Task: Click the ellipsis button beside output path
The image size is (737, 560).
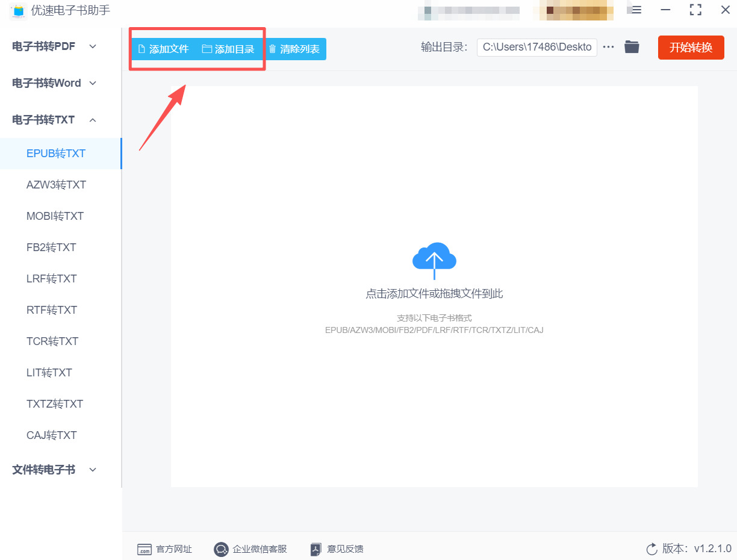Action: coord(608,46)
